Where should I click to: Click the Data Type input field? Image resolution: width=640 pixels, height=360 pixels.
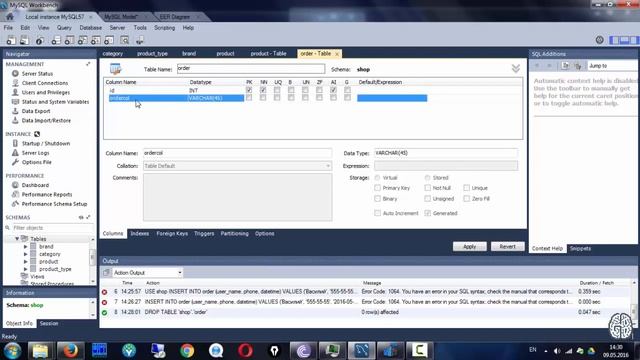click(446, 153)
